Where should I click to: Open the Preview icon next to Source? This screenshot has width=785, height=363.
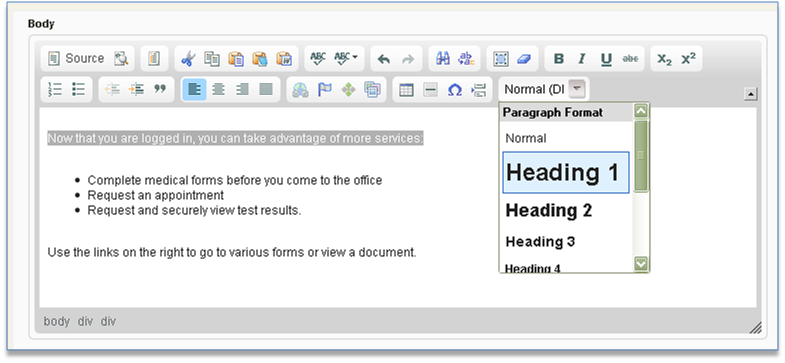[x=121, y=59]
